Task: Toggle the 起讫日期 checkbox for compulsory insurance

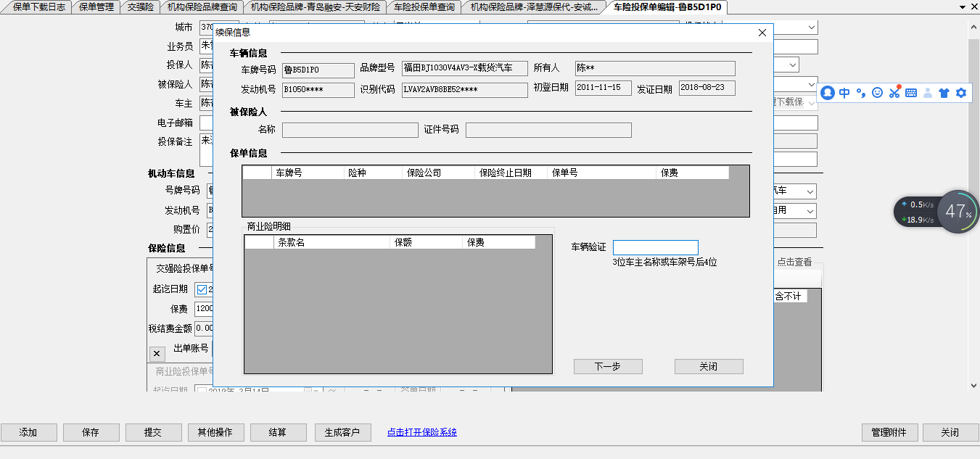Action: [x=202, y=289]
